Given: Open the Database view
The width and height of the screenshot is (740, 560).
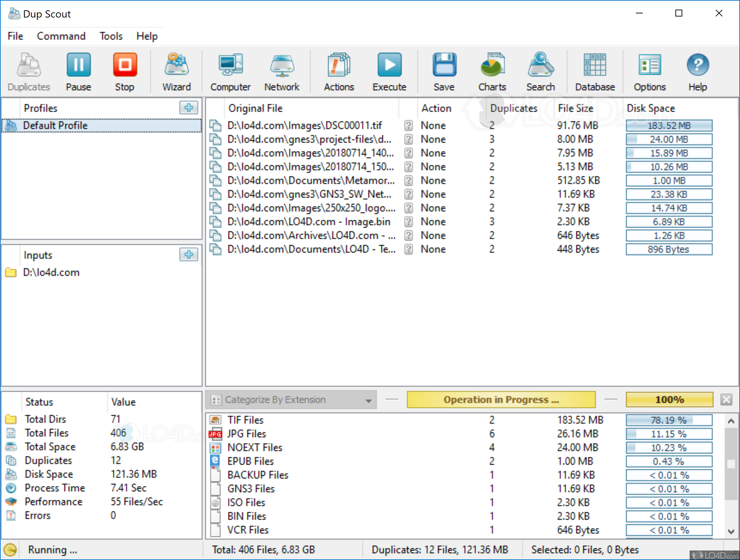Looking at the screenshot, I should tap(595, 70).
